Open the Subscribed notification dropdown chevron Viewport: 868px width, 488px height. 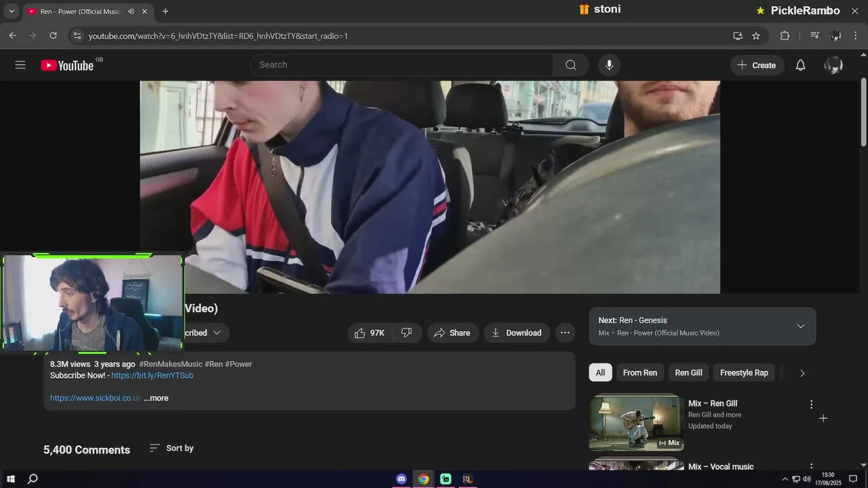tap(217, 333)
